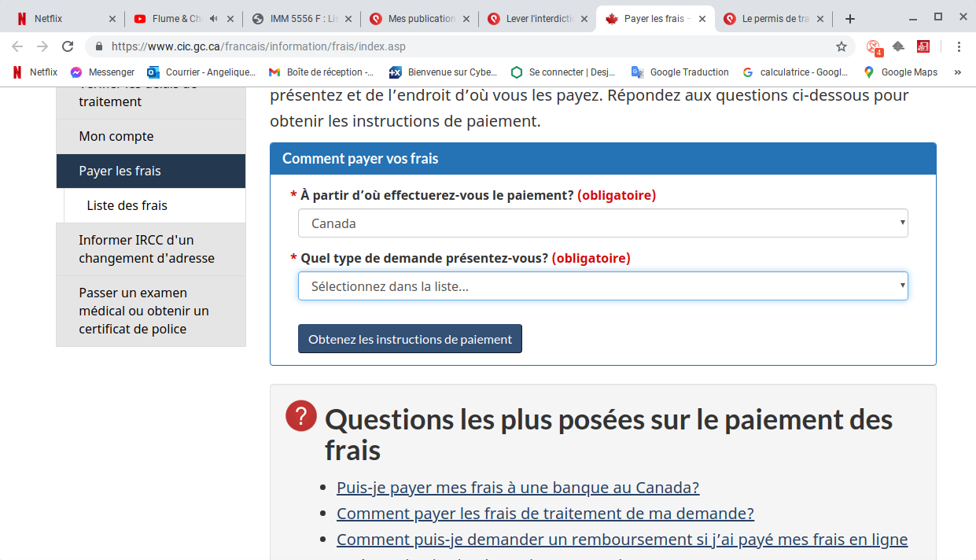
Task: Open 'Mon compte' in the sidebar menu
Action: point(116,136)
